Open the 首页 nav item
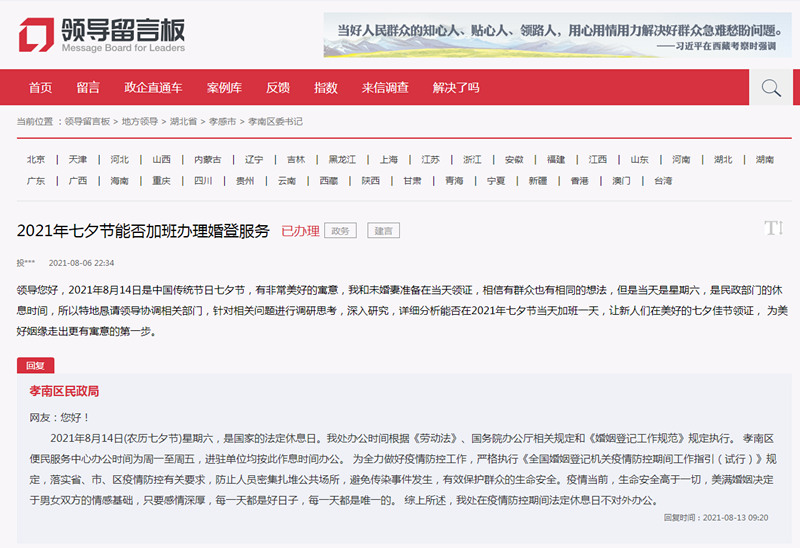Viewport: 800px width, 548px height. 41,88
